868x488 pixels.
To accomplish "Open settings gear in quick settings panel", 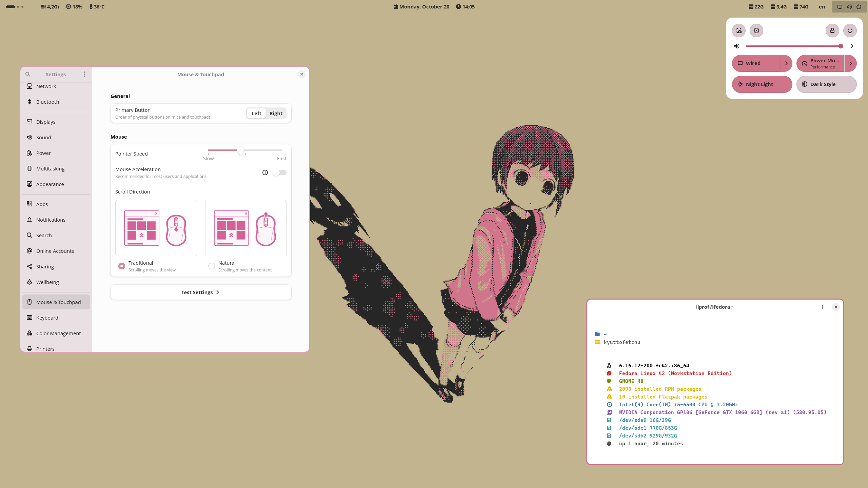I will pos(756,30).
